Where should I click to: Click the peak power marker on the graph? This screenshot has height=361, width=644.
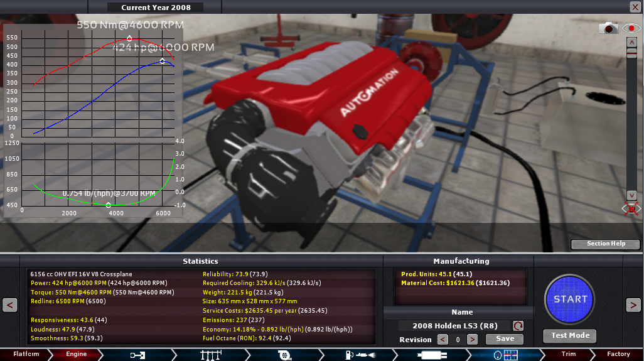pos(162,61)
